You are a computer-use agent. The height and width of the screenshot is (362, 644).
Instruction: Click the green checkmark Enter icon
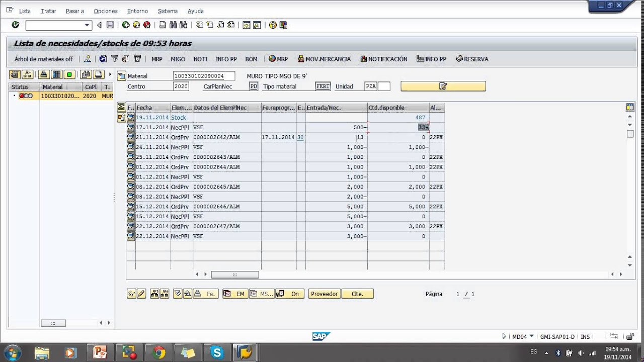15,25
